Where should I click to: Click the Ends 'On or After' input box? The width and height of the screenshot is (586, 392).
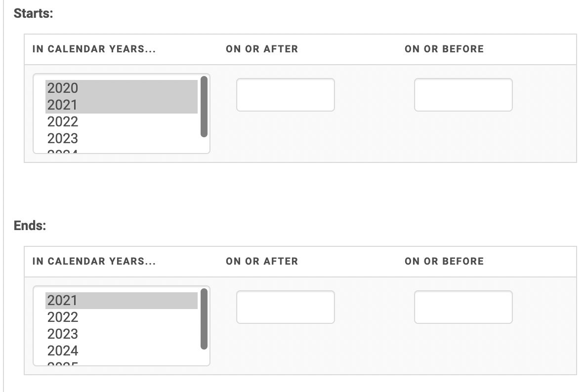pos(285,307)
